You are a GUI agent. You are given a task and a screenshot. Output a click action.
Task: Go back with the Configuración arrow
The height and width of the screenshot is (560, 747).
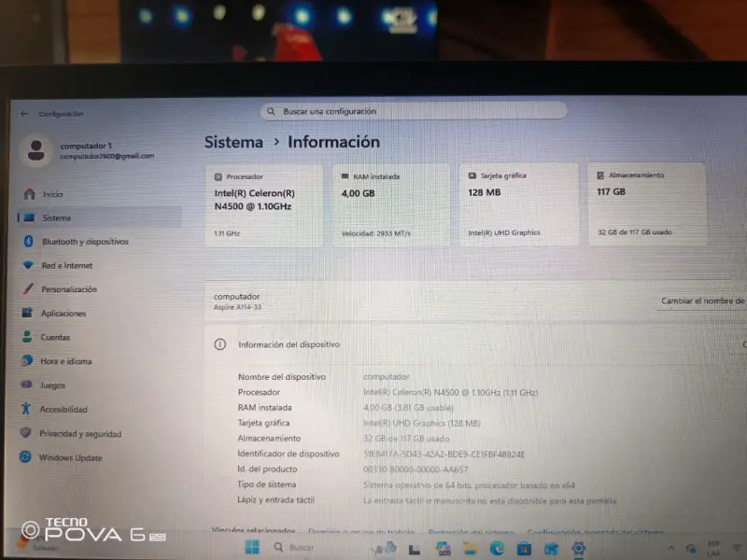tap(24, 114)
